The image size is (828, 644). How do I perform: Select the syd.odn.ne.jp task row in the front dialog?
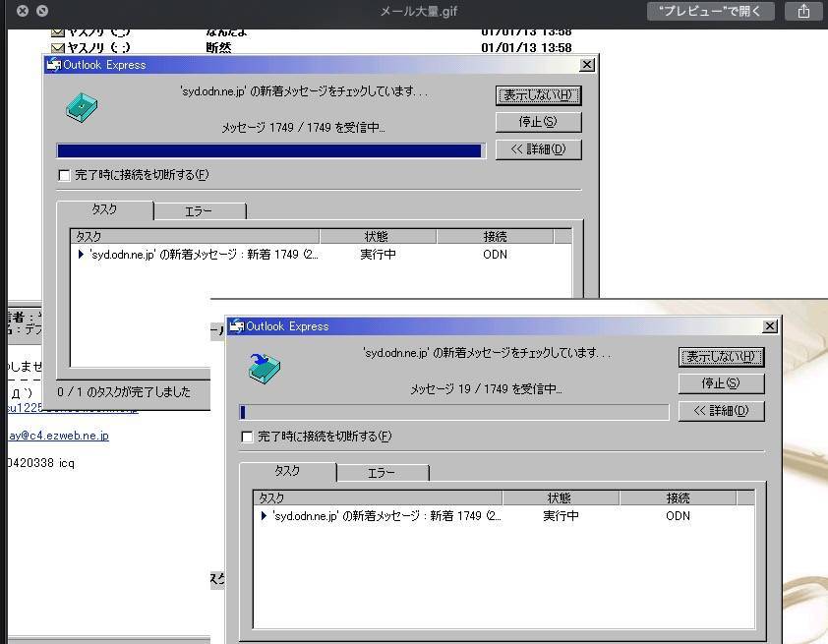pyautogui.click(x=503, y=516)
